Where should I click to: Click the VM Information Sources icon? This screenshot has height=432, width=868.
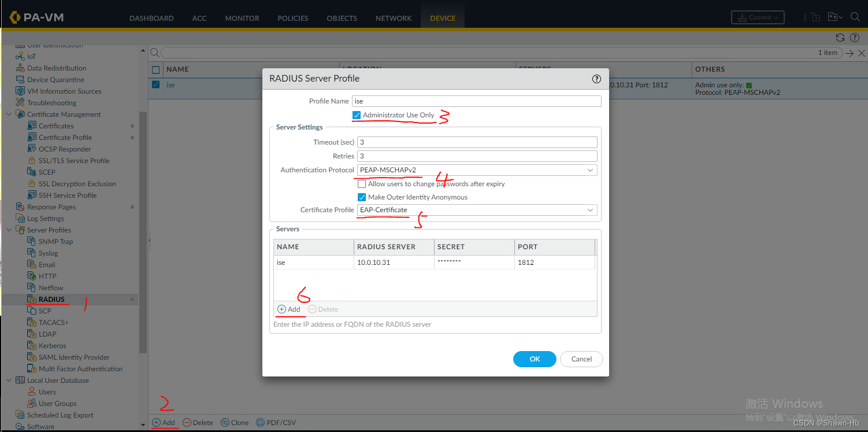(20, 91)
